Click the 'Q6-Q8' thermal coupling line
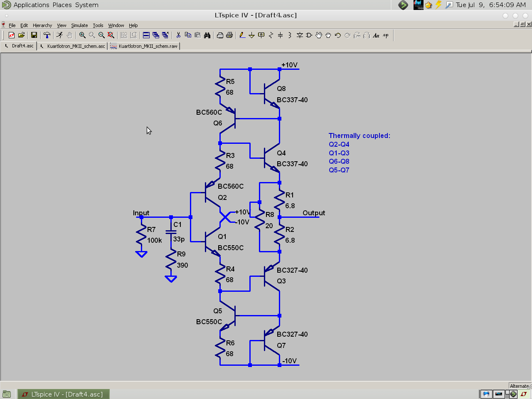The height and width of the screenshot is (399, 532). (x=339, y=161)
